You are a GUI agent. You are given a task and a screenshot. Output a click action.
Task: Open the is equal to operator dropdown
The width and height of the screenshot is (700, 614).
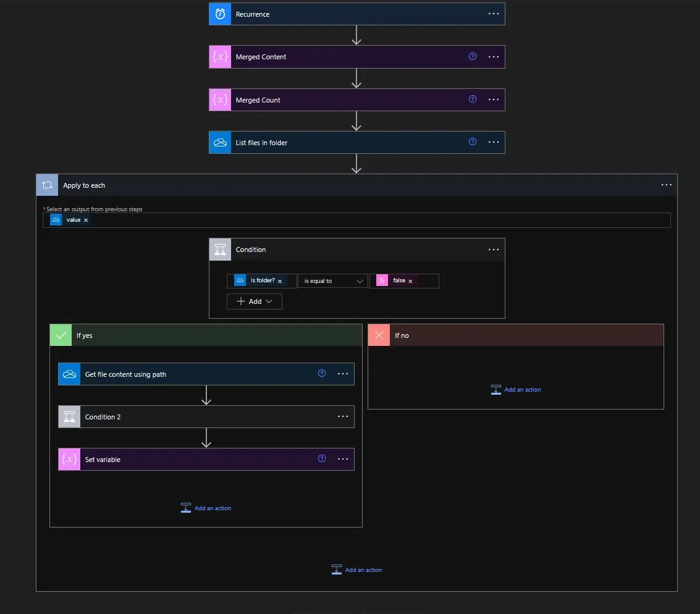tap(332, 280)
